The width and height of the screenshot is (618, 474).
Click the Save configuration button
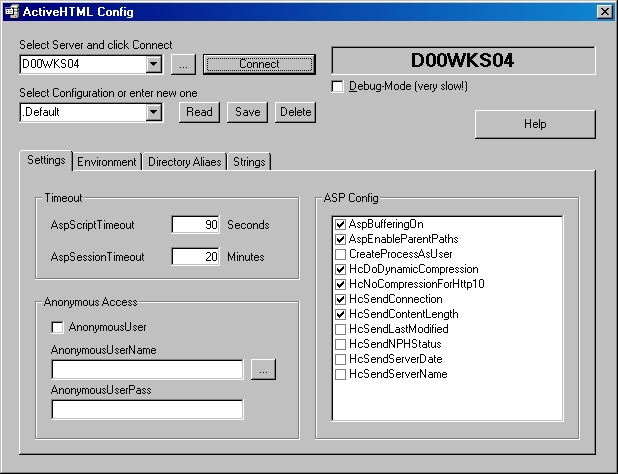(x=249, y=112)
